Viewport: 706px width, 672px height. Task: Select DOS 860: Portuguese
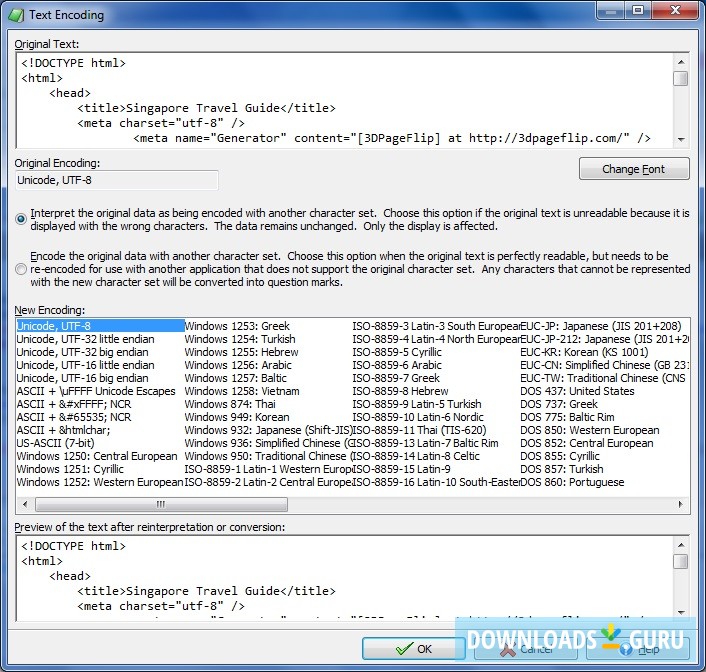pos(572,482)
